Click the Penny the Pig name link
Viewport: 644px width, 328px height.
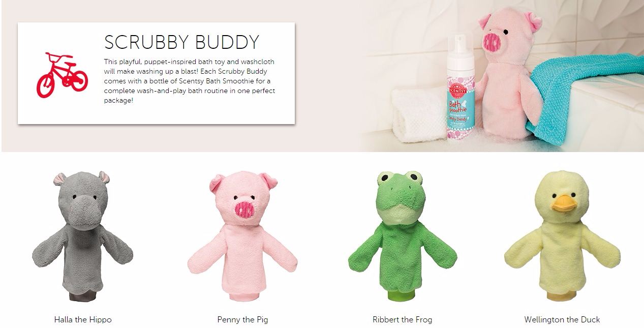242,320
